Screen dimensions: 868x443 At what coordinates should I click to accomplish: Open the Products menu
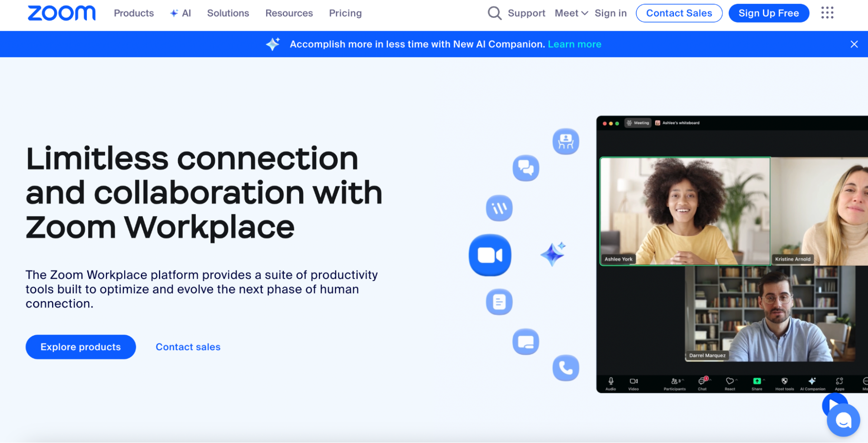point(134,13)
